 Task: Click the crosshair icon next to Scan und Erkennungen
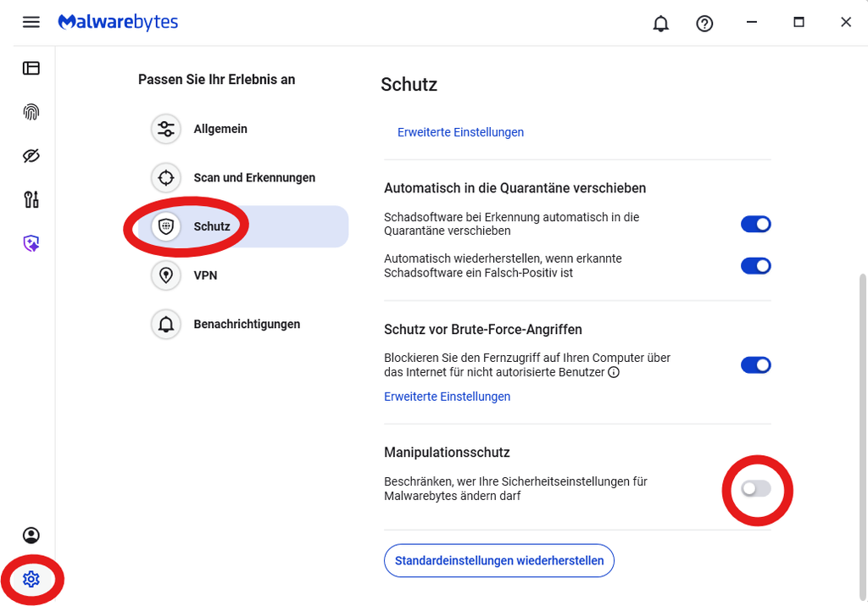(166, 178)
